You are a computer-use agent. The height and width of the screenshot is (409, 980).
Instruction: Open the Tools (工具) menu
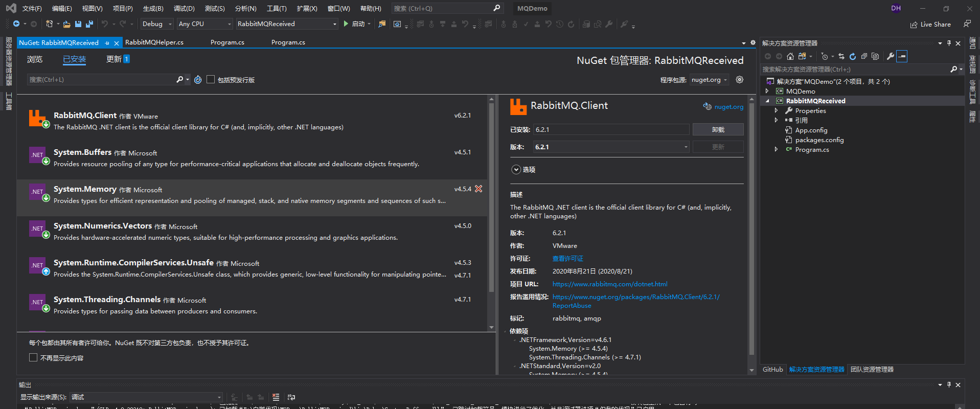(x=277, y=9)
